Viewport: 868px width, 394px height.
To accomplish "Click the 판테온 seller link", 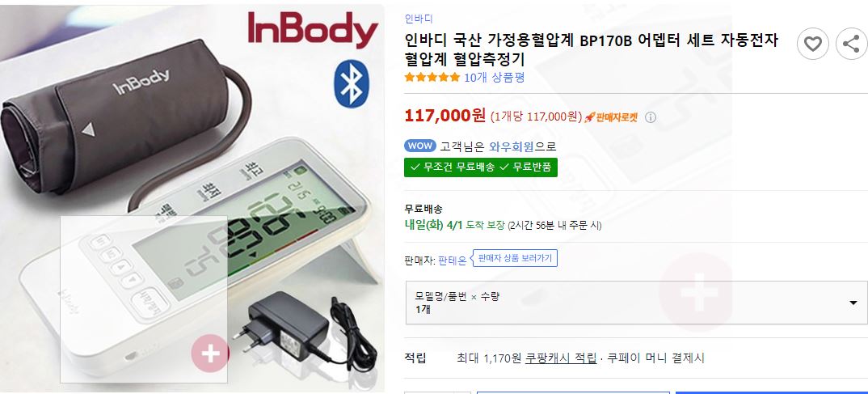I will pos(453,260).
